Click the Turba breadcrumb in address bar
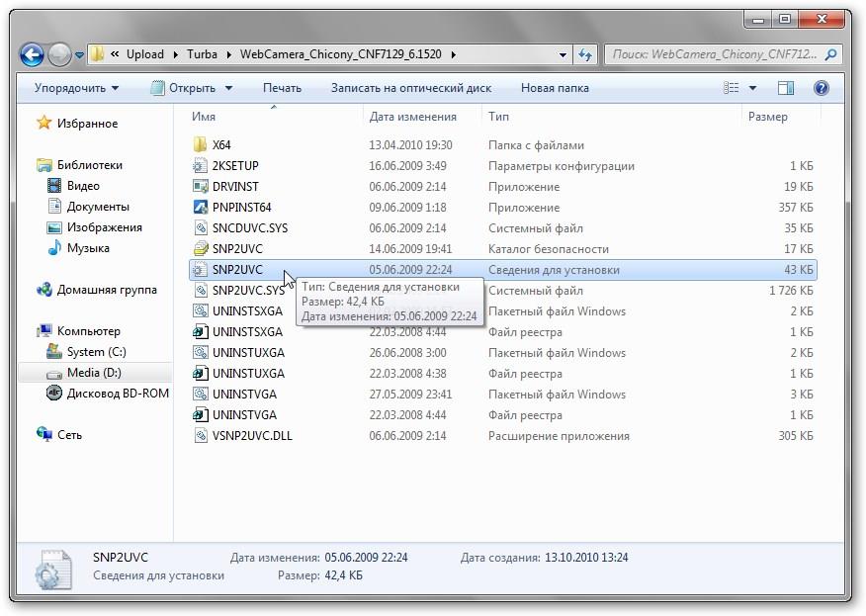This screenshot has height=616, width=866. [202, 54]
